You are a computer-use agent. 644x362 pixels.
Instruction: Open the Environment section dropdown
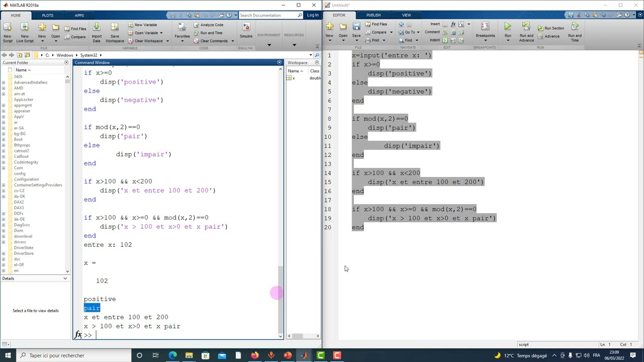click(x=269, y=45)
